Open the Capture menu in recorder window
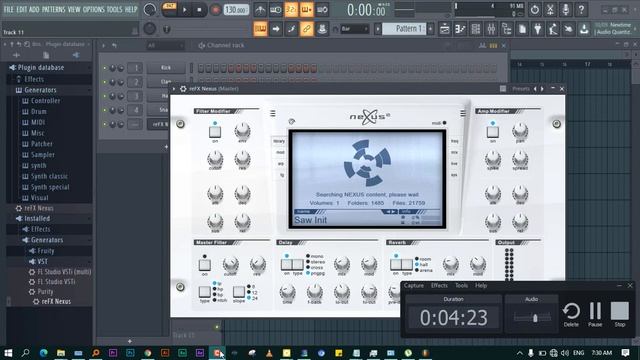Screen dimensions: 640x360 [413, 286]
